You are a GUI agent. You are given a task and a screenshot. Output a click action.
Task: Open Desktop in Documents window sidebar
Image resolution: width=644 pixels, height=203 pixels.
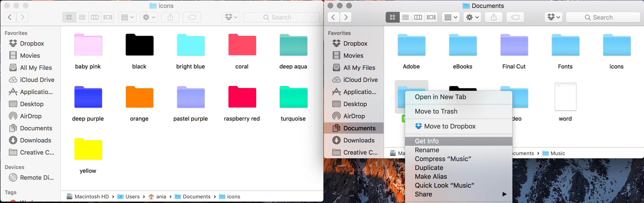pos(350,104)
